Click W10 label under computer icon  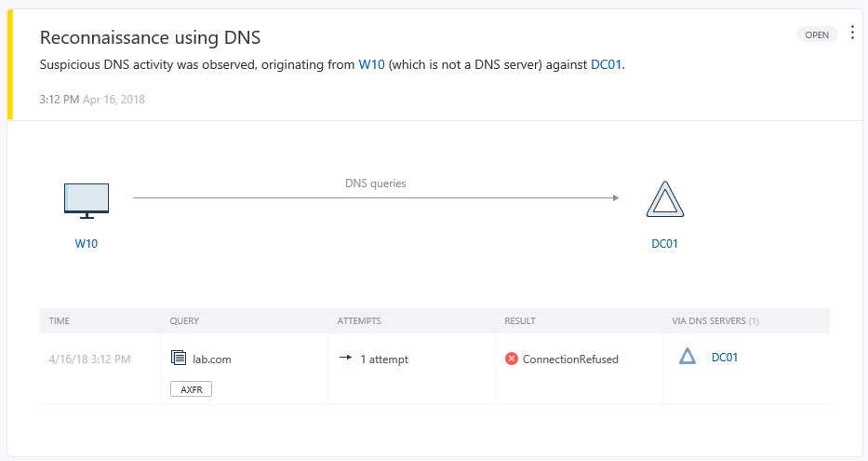coord(87,244)
